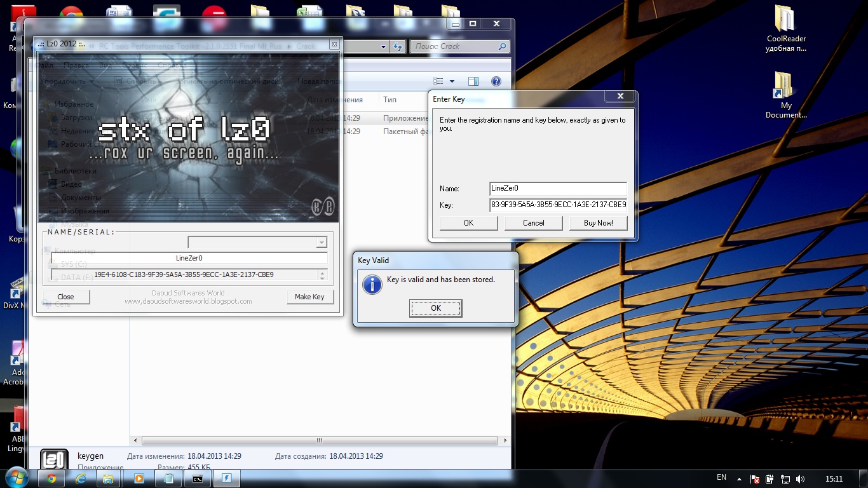Click the network tray icon
The image size is (868, 488).
click(785, 479)
